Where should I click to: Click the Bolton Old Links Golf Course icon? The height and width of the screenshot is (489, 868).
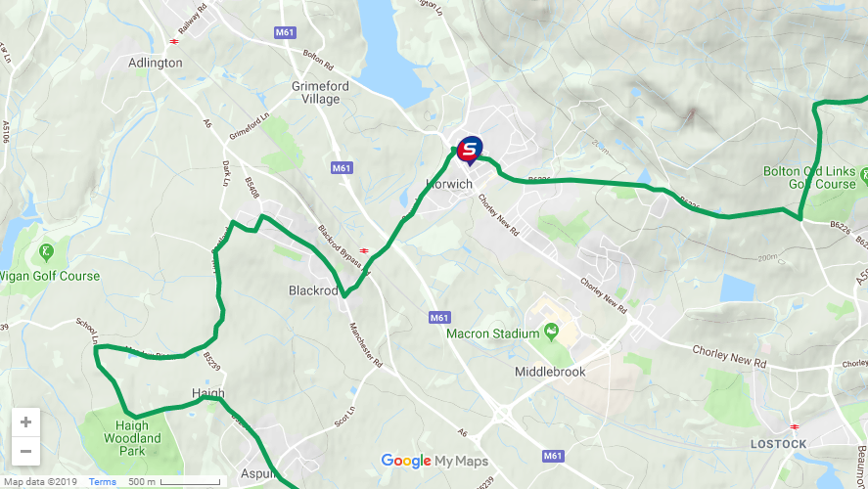(864, 176)
